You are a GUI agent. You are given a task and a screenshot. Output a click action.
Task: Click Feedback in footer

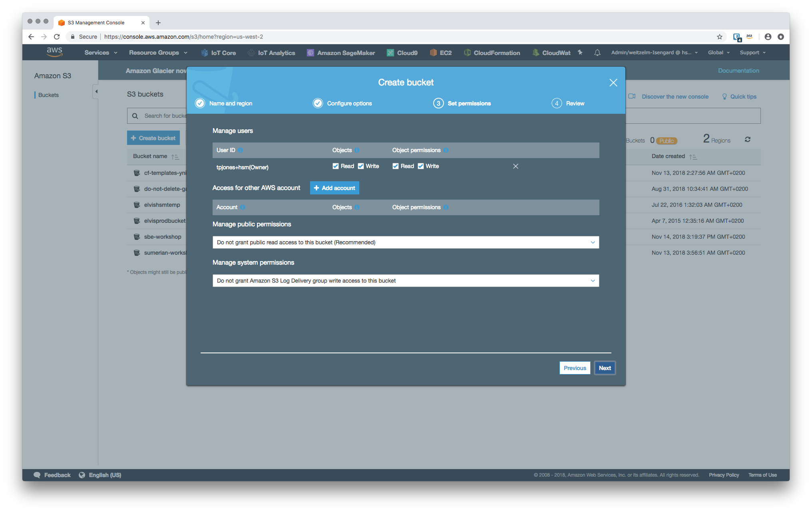52,475
